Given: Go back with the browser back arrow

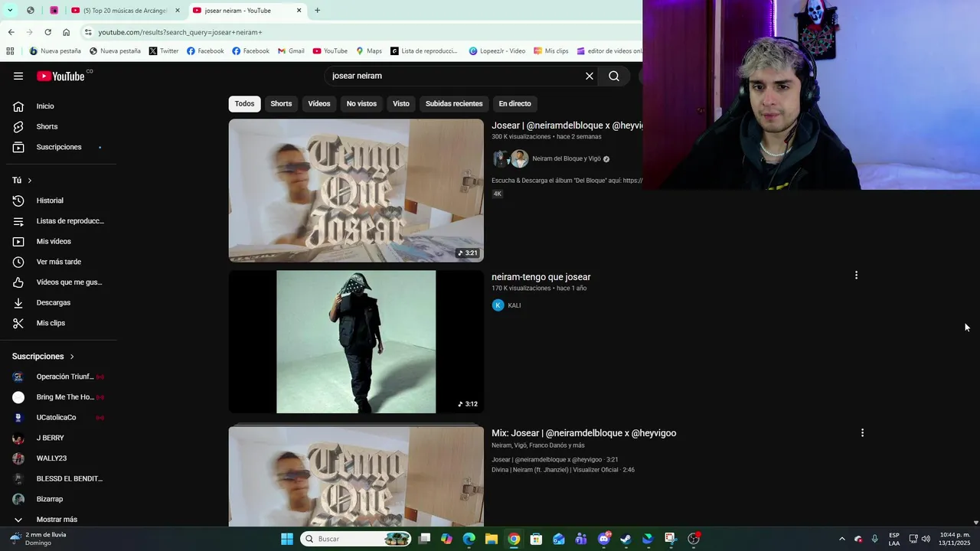Looking at the screenshot, I should click(11, 32).
